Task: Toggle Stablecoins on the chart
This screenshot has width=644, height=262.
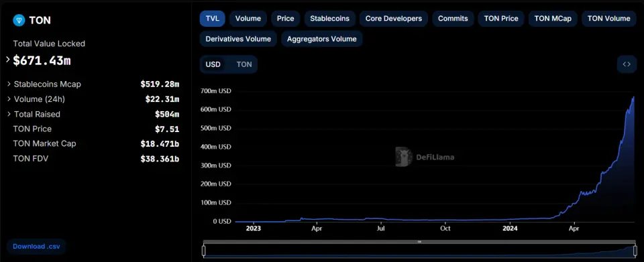Action: [x=330, y=19]
